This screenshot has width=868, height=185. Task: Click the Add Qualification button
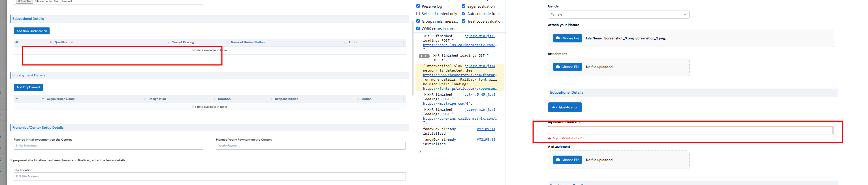tap(565, 107)
